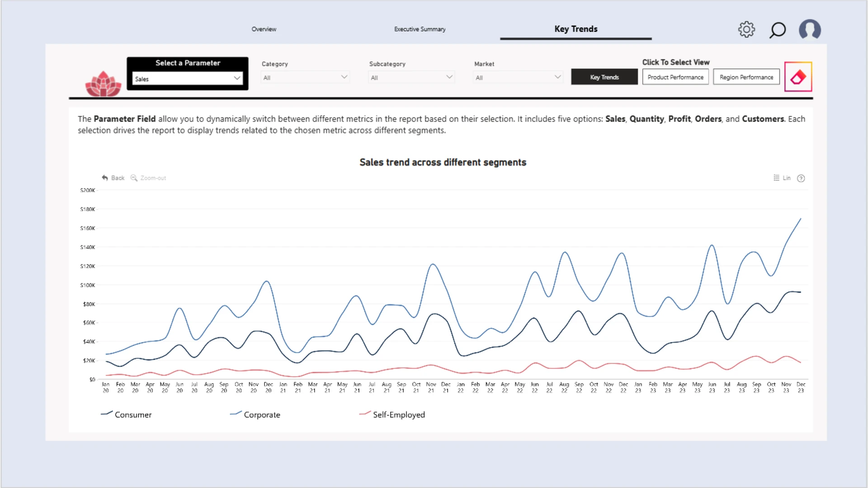
Task: Open the settings gear icon
Action: point(746,29)
